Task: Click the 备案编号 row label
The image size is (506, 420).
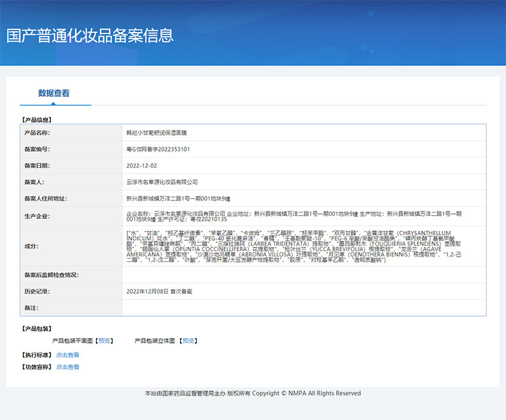Action: coord(37,149)
